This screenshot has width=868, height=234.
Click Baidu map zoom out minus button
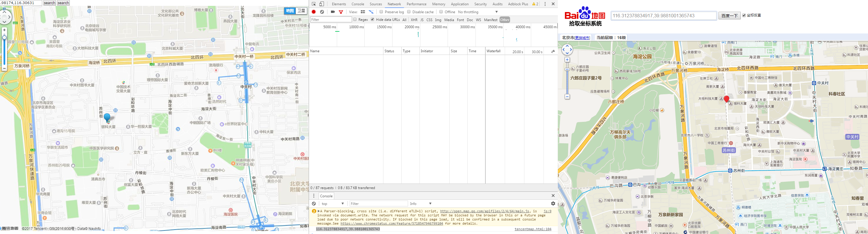[567, 97]
